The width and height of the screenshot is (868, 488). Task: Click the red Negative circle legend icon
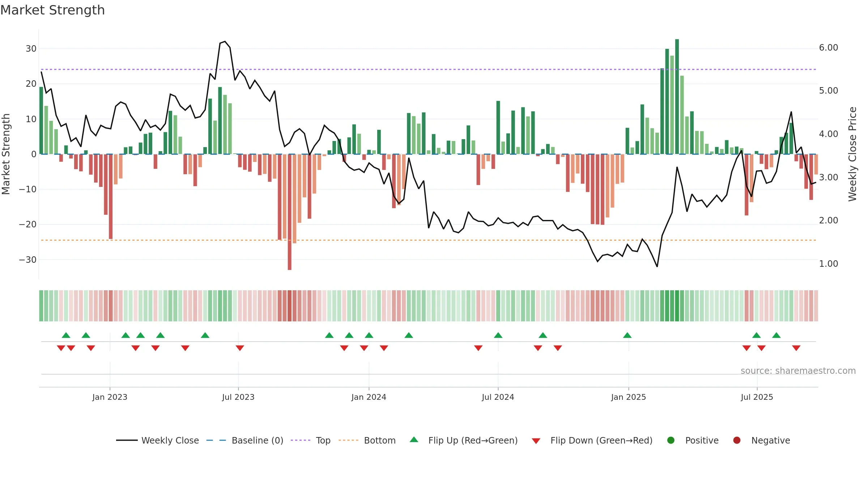(737, 440)
